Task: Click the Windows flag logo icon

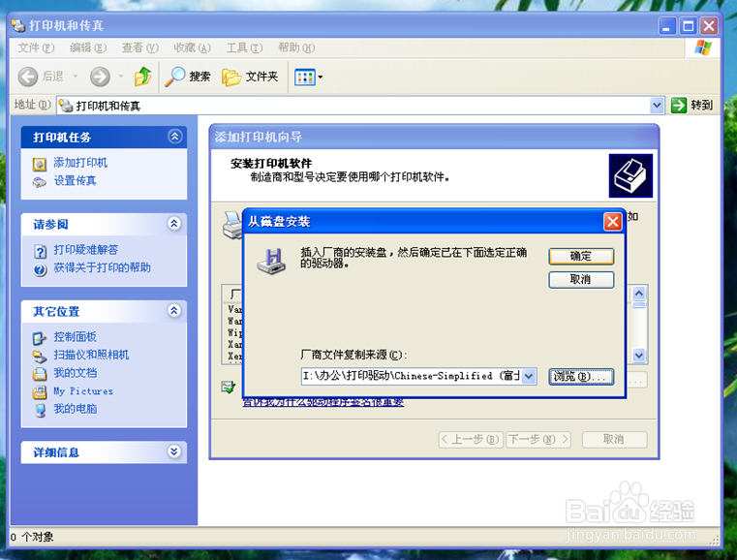Action: [703, 47]
